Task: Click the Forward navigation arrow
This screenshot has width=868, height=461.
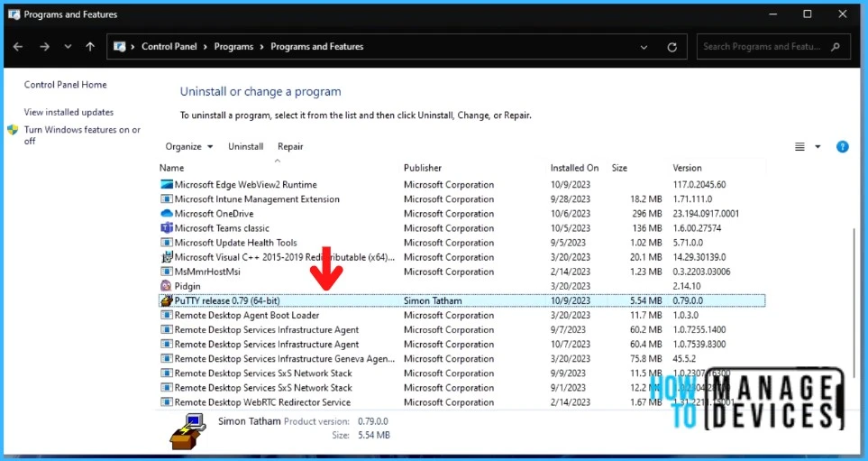Action: [x=44, y=47]
